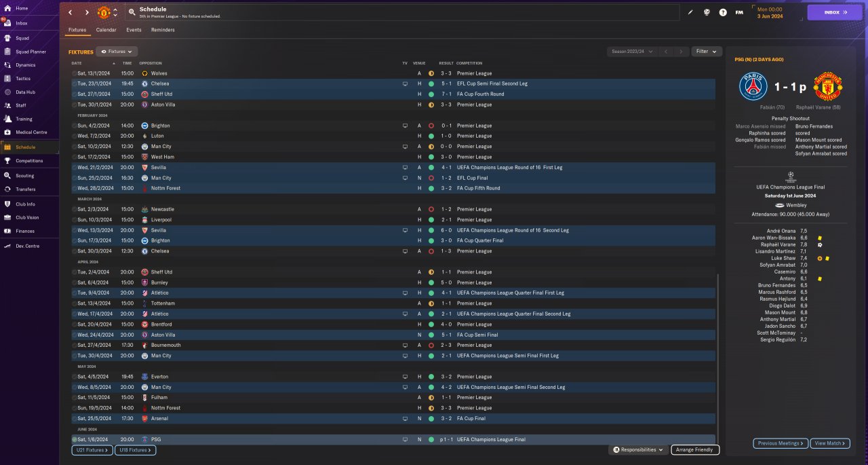Click the Manchester United badge in top bar
This screenshot has width=868, height=465.
tap(104, 12)
